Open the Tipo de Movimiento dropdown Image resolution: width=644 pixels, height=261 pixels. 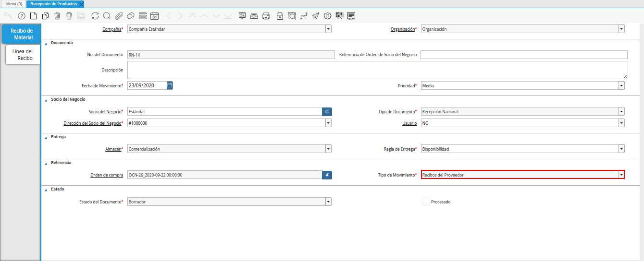(621, 175)
